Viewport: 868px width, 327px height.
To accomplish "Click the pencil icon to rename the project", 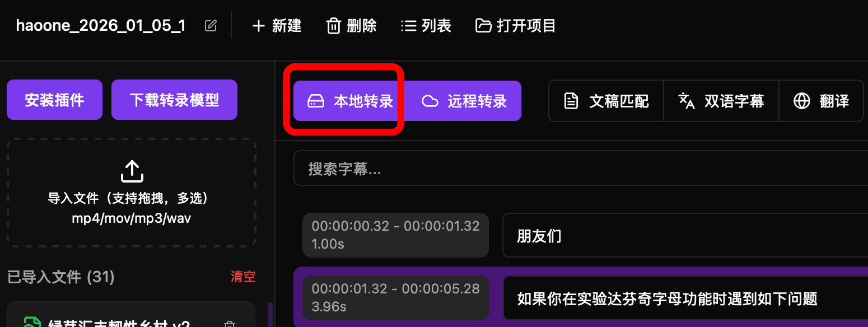I will [x=211, y=26].
